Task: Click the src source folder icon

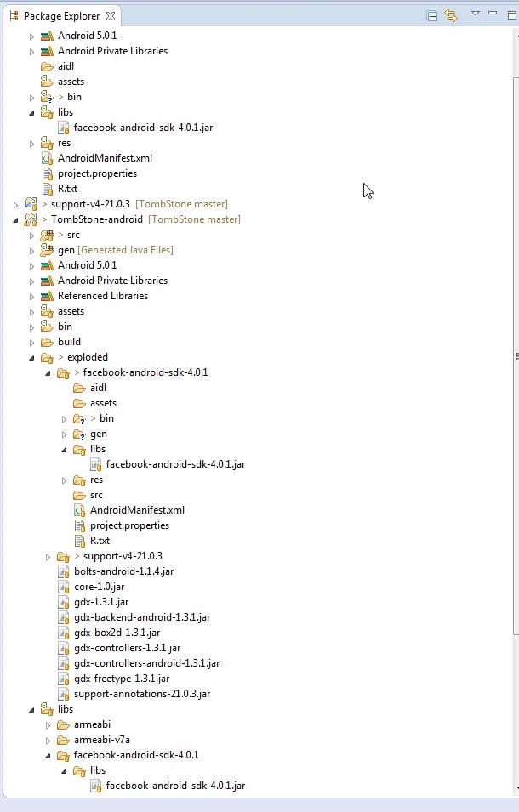Action: pos(47,235)
